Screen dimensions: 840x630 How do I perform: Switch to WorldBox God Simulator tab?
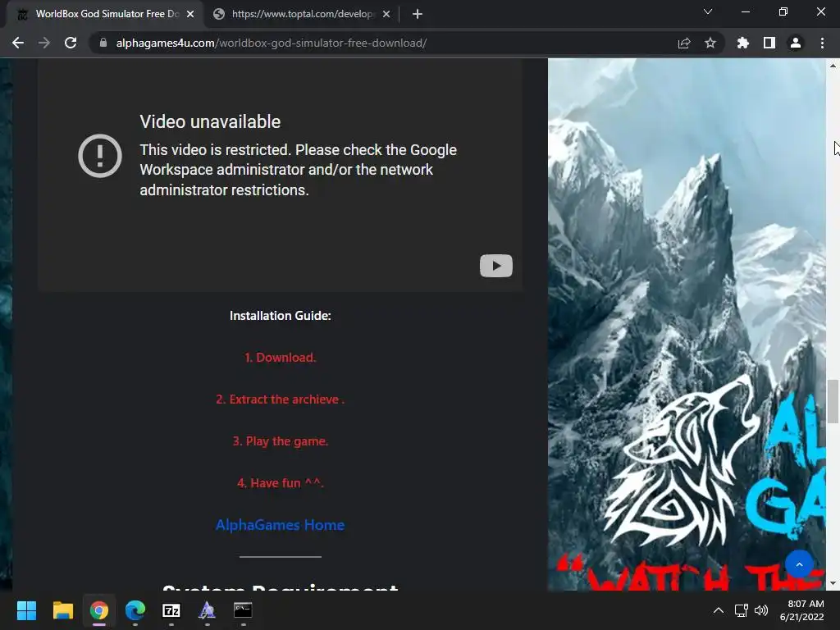click(x=104, y=14)
